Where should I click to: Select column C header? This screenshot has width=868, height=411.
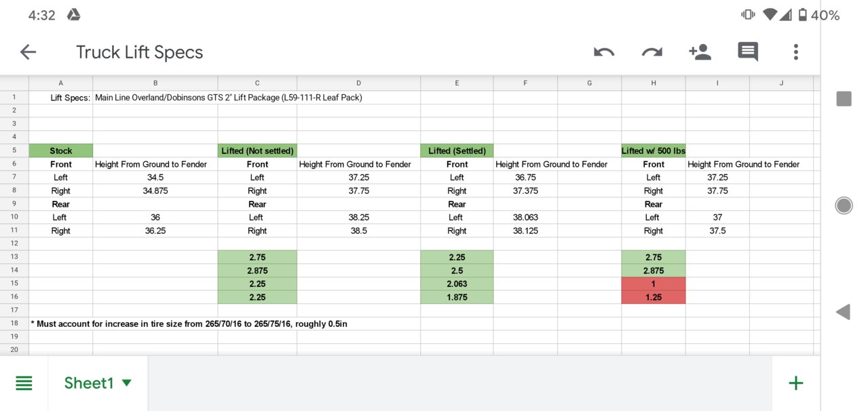(x=257, y=83)
